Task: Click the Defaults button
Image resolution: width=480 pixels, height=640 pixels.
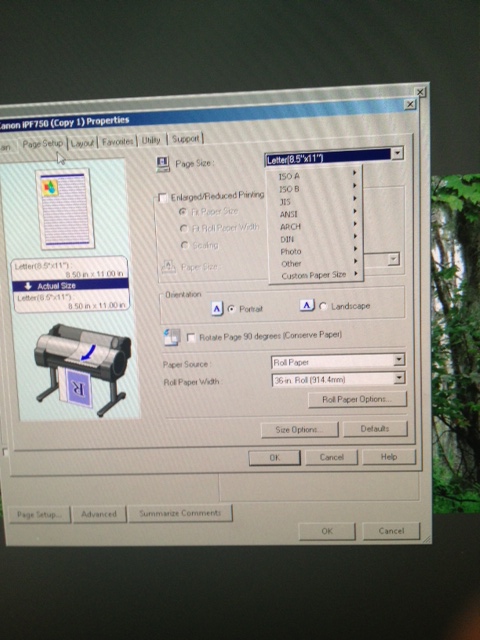Action: click(x=375, y=429)
